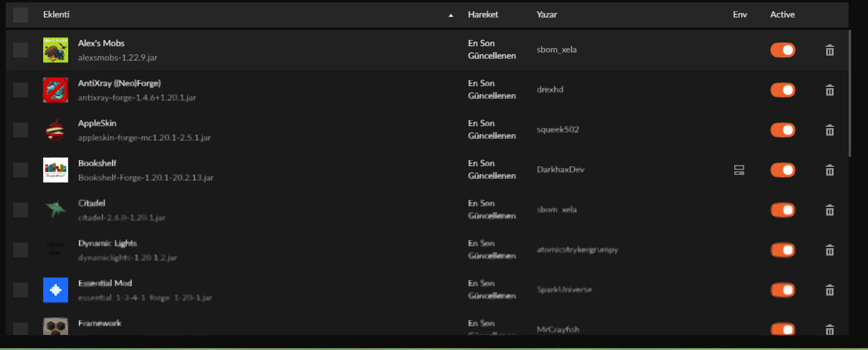Remove AppleSkin using its trash icon
The image size is (868, 350).
(830, 130)
